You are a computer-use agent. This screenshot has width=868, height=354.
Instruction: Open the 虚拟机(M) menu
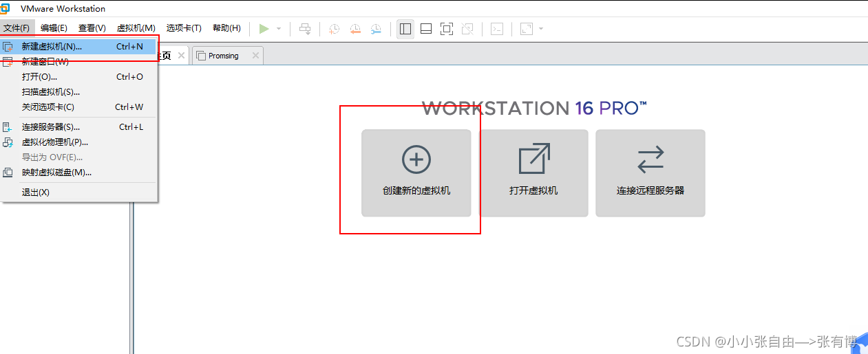point(136,28)
